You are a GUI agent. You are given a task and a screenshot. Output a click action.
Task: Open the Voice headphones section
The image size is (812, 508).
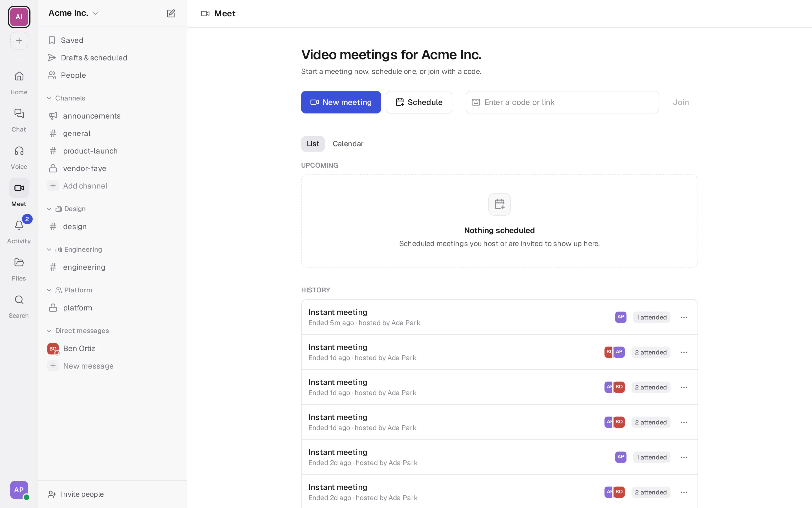tap(19, 157)
